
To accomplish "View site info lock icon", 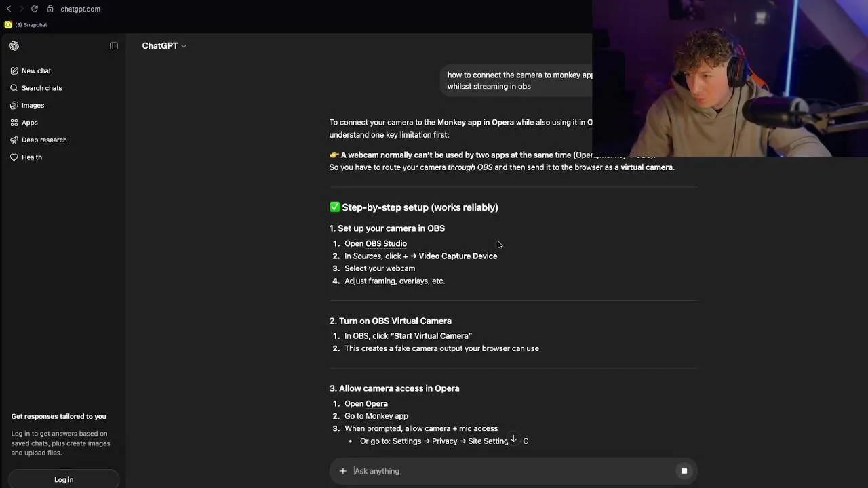I will pyautogui.click(x=50, y=9).
